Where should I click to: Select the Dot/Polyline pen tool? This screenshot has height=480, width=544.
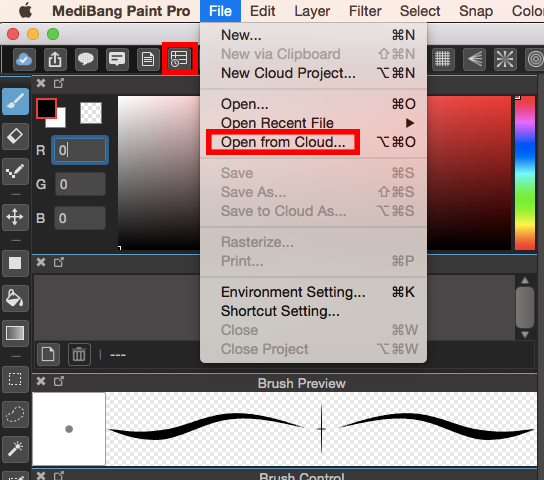pyautogui.click(x=15, y=171)
